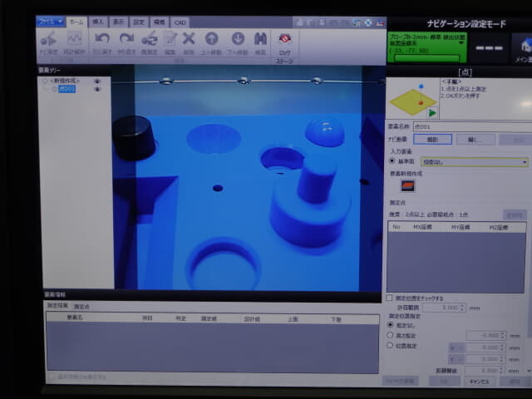Click the yellow plane guide thumbnail

point(412,101)
